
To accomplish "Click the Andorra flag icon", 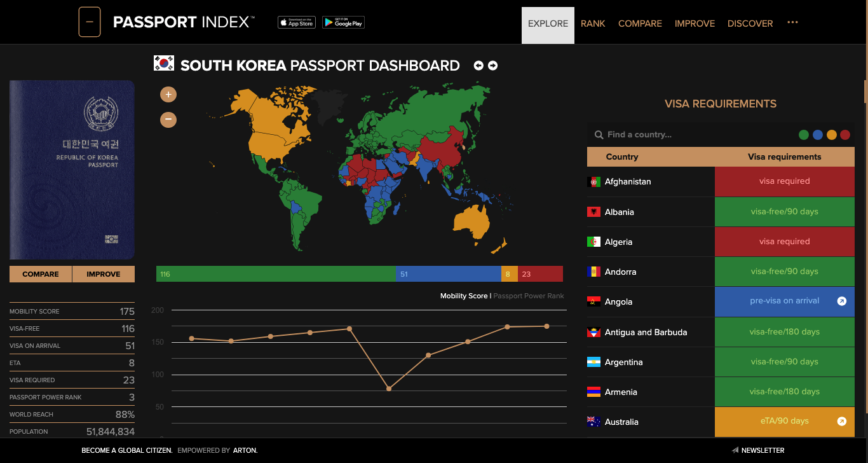I will coord(593,272).
